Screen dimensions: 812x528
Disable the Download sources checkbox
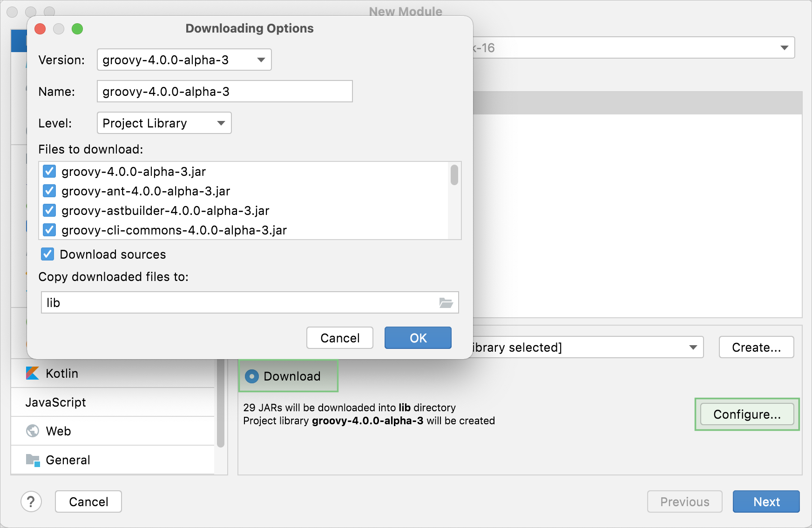tap(47, 254)
